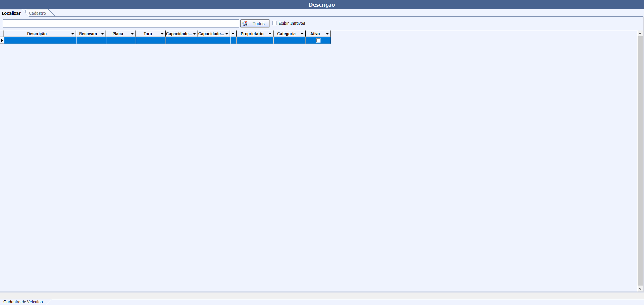Click the unlabeled narrow column's dropdown arrow

point(233,34)
